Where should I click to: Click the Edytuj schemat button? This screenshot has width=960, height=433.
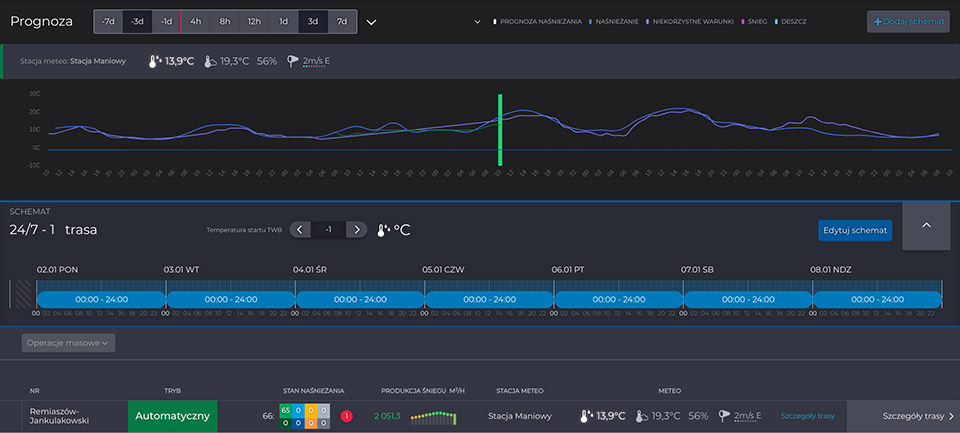[x=854, y=230]
